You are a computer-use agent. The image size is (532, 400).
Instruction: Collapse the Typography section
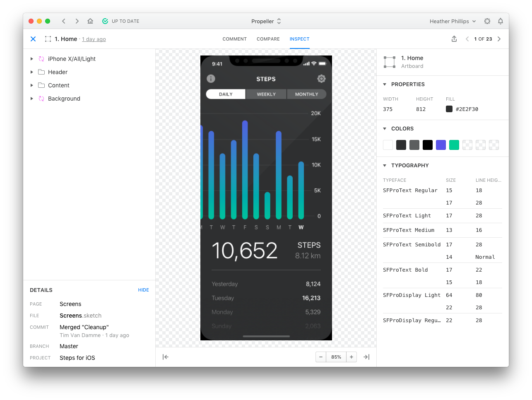tap(385, 166)
